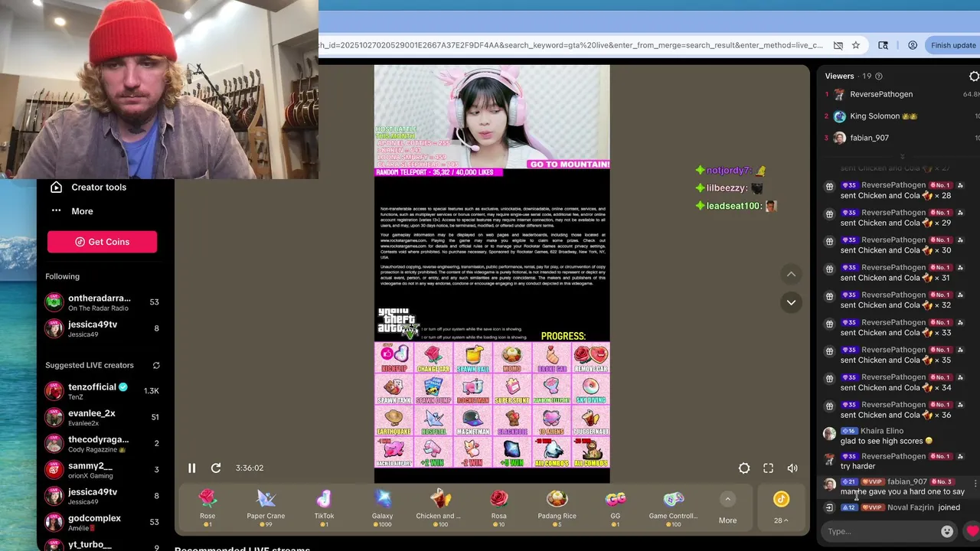Screen dimensions: 980x551
Task: Click the browser address bar URL
Action: click(570, 45)
